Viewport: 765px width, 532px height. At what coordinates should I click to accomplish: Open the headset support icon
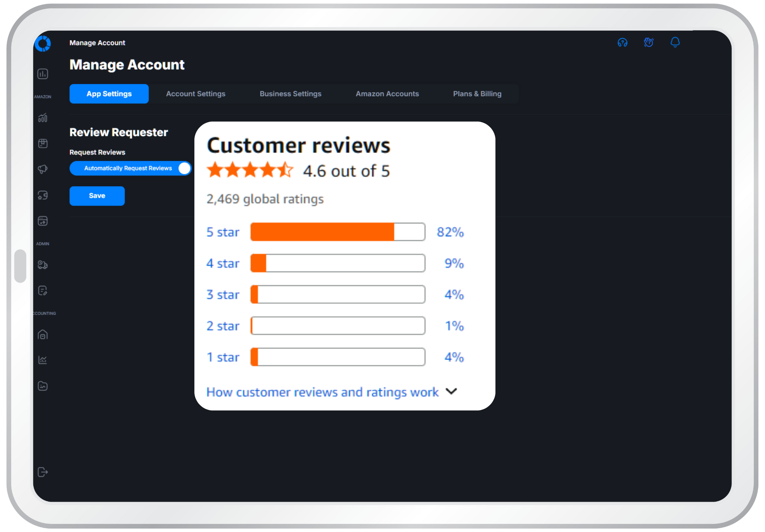coord(622,43)
